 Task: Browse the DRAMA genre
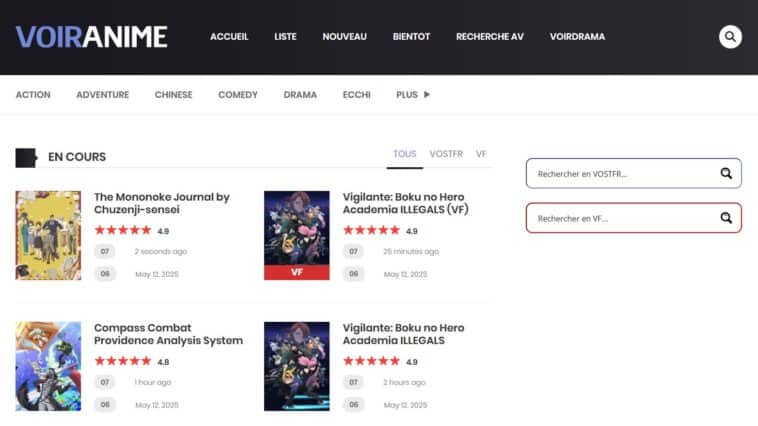(300, 95)
